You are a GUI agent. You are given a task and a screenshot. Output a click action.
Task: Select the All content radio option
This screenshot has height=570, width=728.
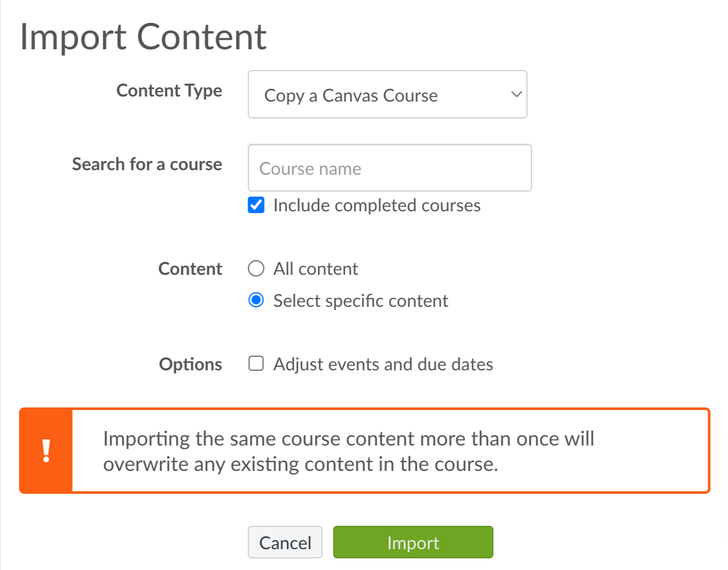(x=256, y=268)
